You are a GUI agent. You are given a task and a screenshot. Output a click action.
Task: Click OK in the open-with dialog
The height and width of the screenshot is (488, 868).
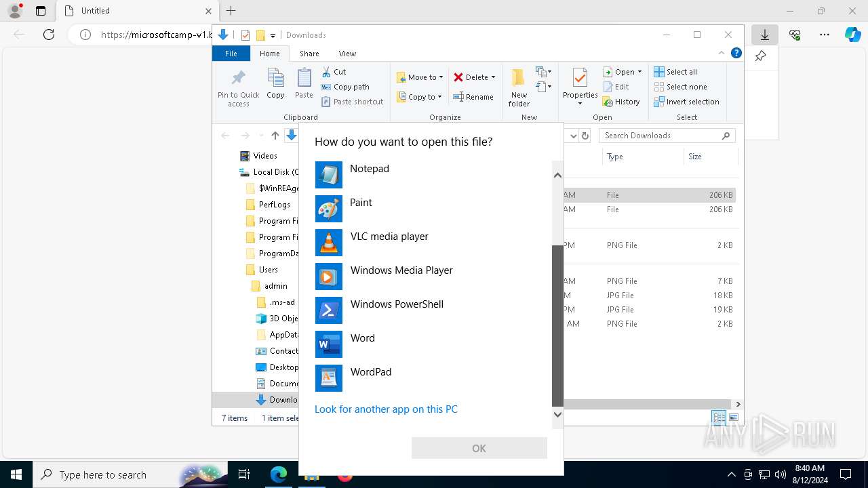(x=479, y=448)
